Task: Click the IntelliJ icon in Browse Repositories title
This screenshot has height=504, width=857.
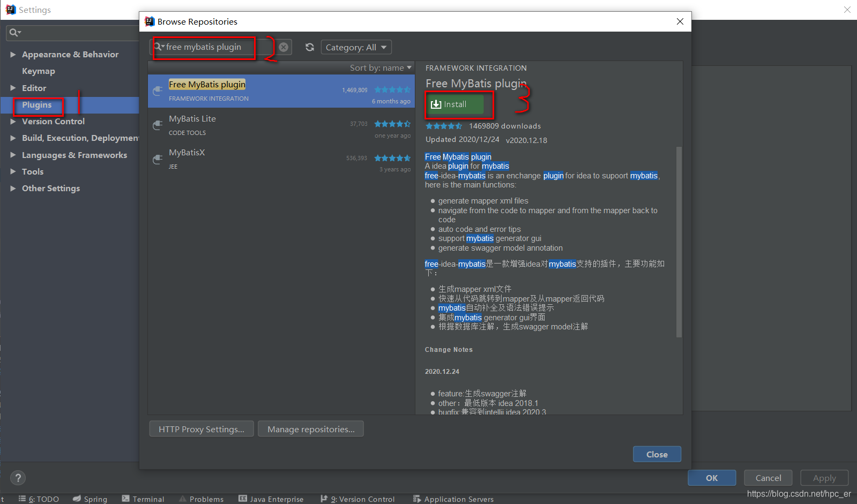Action: [x=150, y=21]
